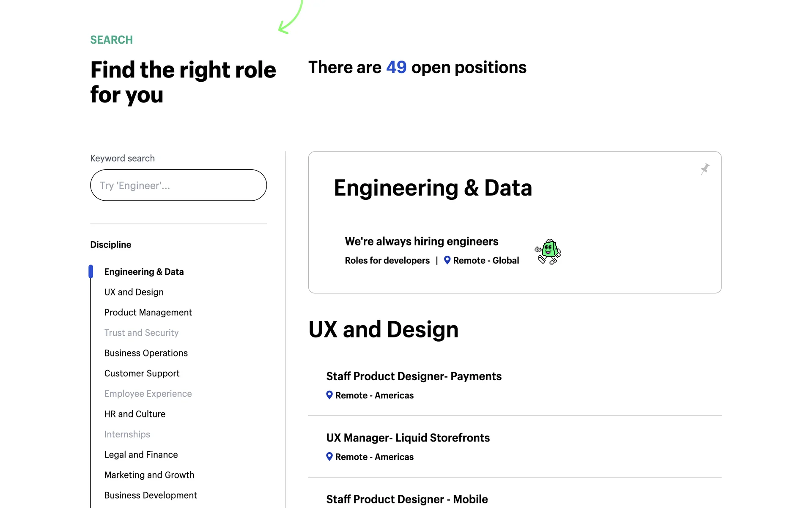Open We're always hiring engineers listing

pos(421,241)
